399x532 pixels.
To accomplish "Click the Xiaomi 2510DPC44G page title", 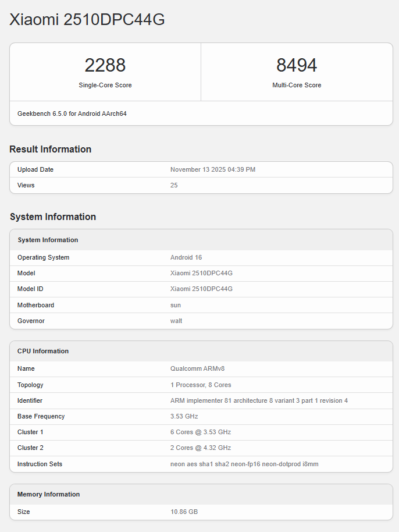I will 87,20.
